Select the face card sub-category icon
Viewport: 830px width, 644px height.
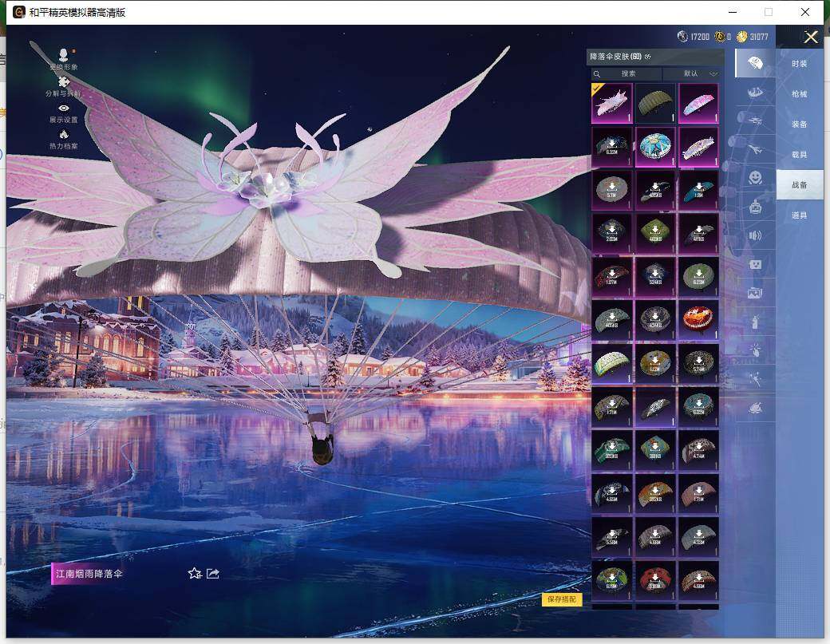pos(755,263)
